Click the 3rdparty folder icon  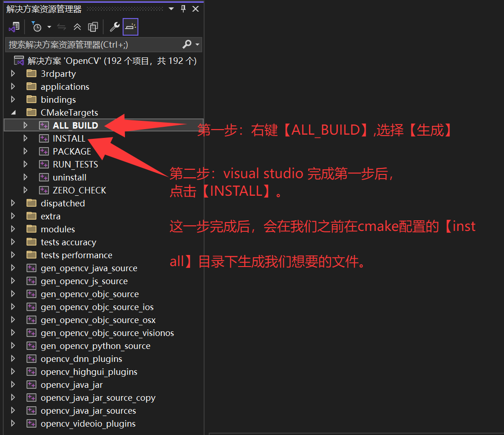[x=31, y=74]
